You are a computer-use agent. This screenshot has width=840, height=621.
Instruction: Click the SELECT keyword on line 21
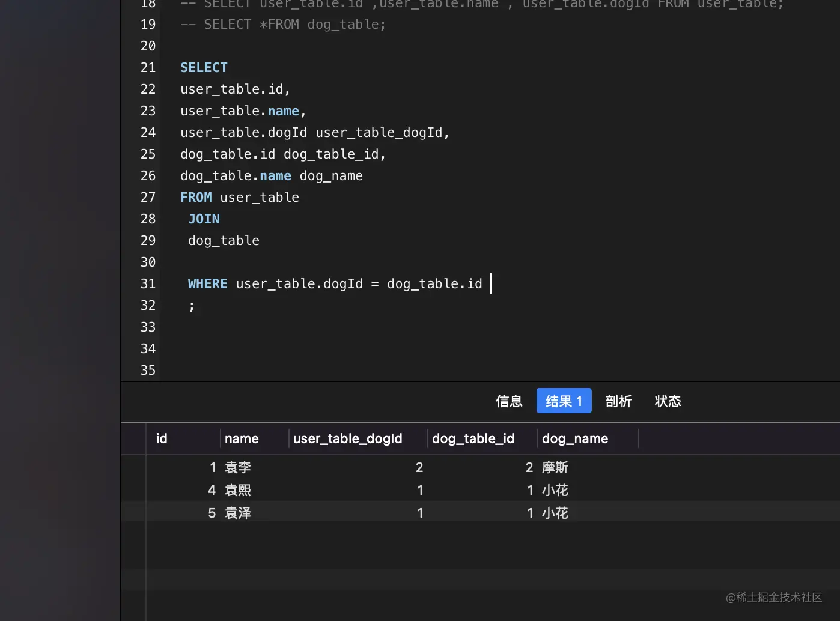coord(204,68)
